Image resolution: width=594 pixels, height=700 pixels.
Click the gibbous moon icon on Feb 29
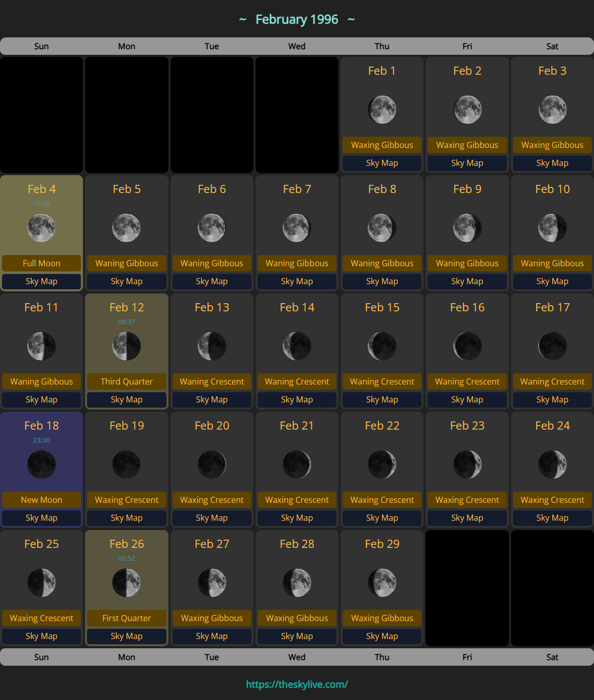[x=382, y=583]
